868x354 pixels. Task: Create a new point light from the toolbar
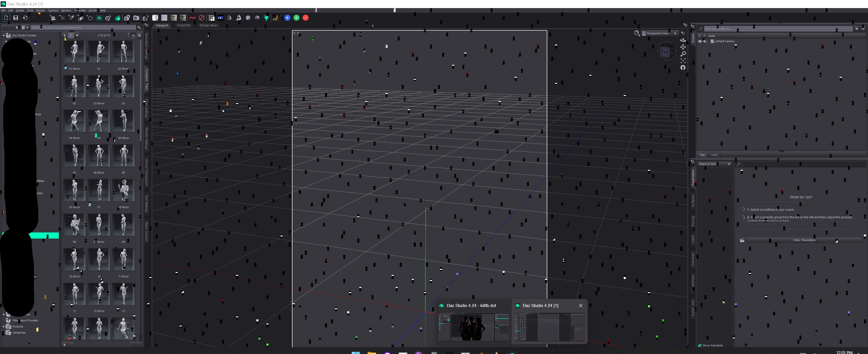(x=62, y=18)
